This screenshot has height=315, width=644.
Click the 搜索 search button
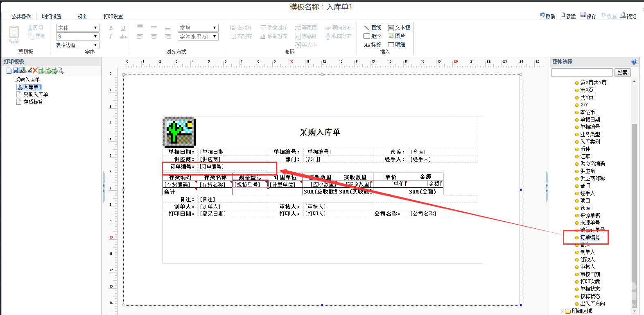622,72
